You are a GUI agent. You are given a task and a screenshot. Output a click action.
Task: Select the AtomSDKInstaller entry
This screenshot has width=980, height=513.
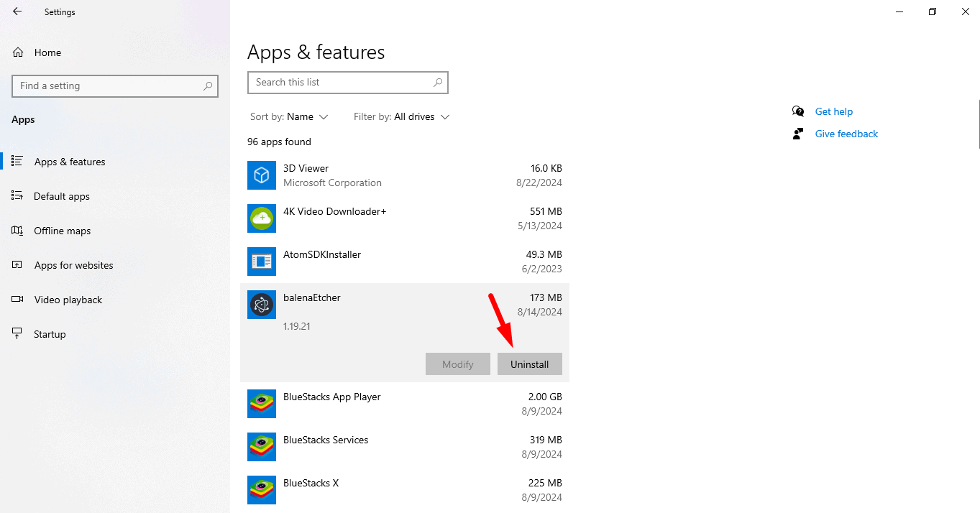pos(405,262)
